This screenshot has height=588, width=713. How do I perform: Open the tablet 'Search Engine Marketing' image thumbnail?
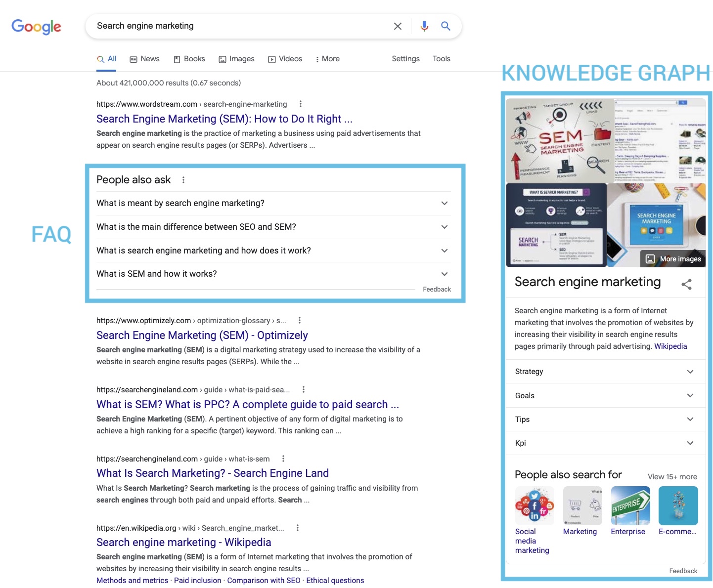click(656, 225)
